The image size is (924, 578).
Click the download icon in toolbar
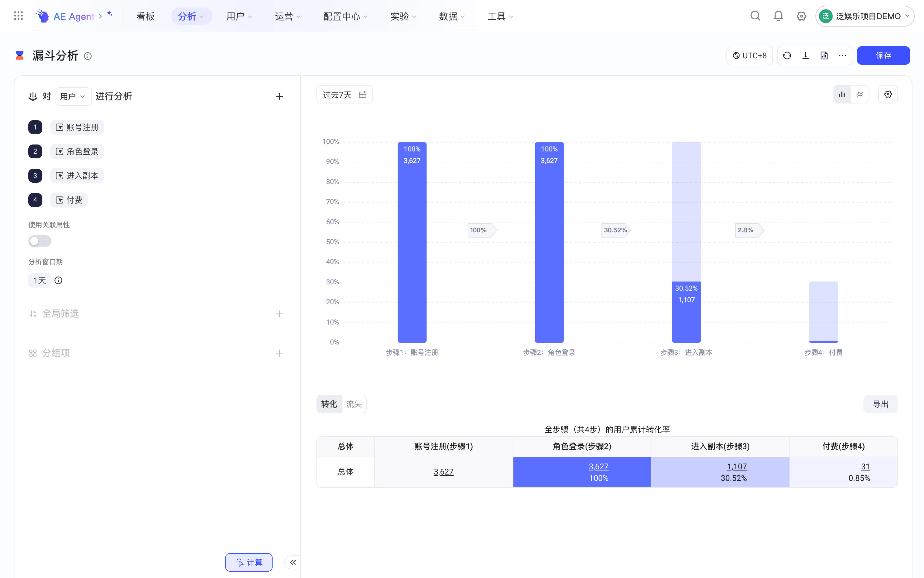pos(806,56)
